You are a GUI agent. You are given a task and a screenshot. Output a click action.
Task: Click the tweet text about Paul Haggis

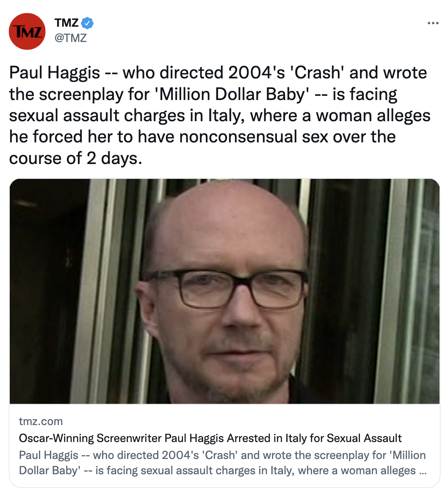(x=220, y=115)
